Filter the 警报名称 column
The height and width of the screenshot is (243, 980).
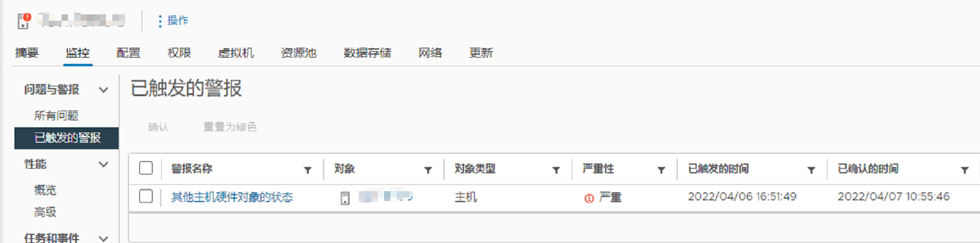pyautogui.click(x=307, y=170)
